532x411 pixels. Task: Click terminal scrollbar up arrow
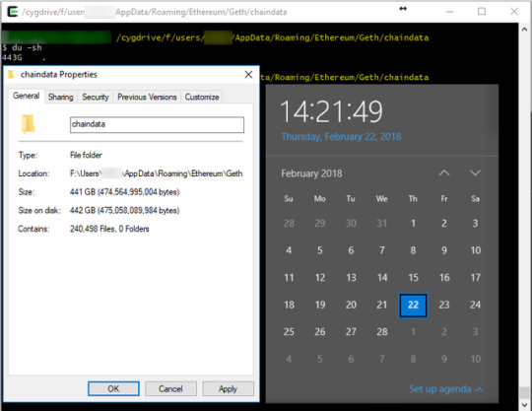(x=524, y=30)
